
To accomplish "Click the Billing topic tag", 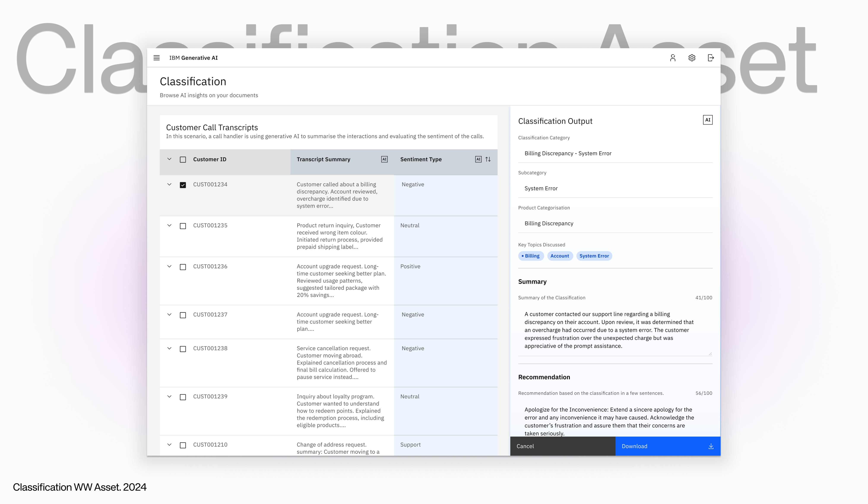I will point(531,256).
